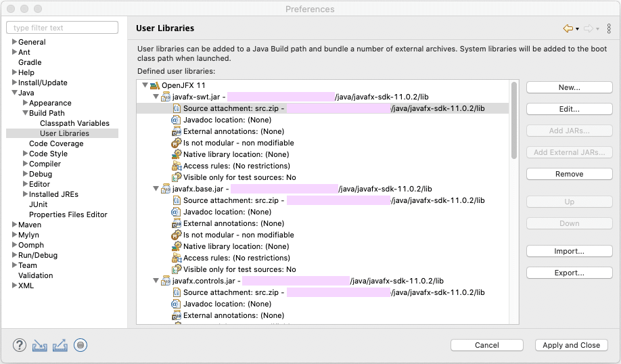Select Classpath Variables in the tree

(74, 123)
